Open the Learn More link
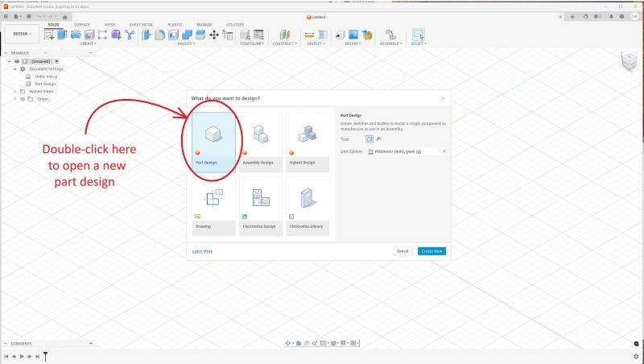This screenshot has height=364, width=644. 202,251
